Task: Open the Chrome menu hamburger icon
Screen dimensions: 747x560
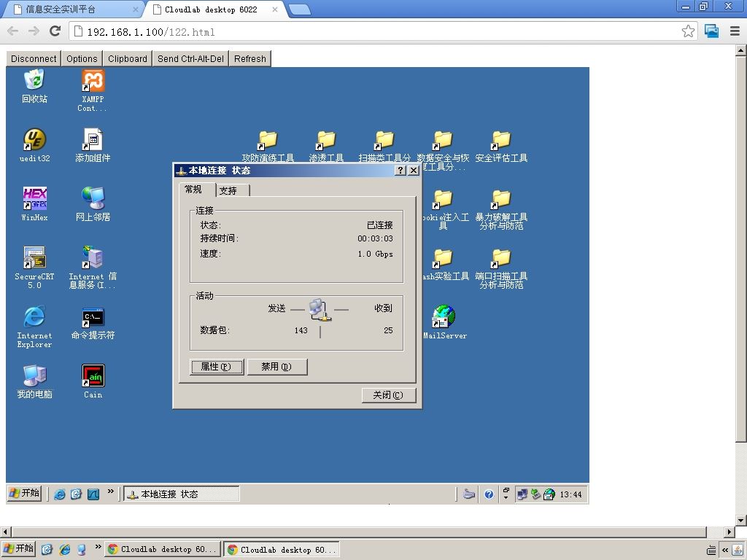Action: click(x=735, y=31)
